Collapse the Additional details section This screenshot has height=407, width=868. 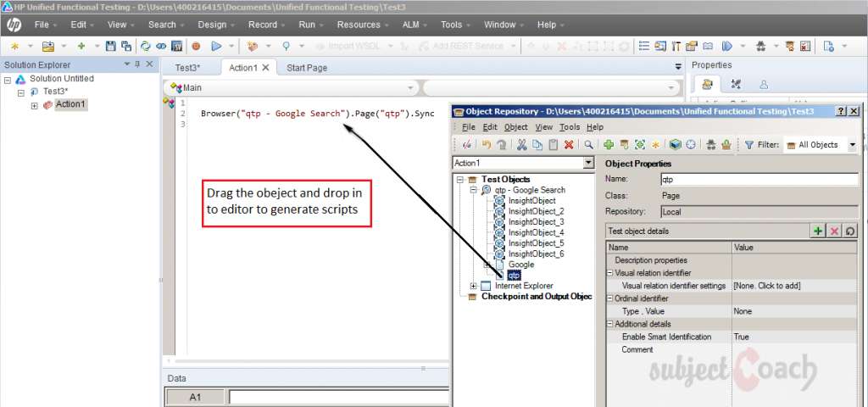point(610,324)
